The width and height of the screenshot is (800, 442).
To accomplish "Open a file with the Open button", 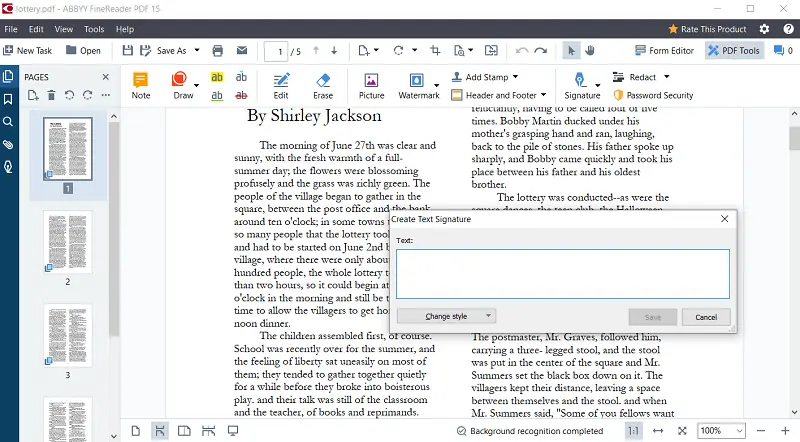I will (x=83, y=51).
